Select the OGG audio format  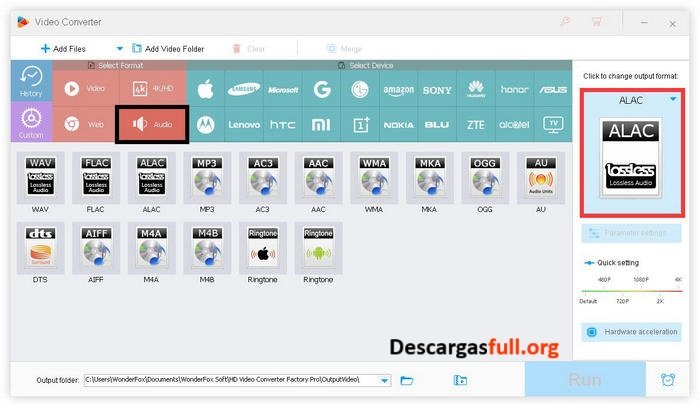(485, 178)
